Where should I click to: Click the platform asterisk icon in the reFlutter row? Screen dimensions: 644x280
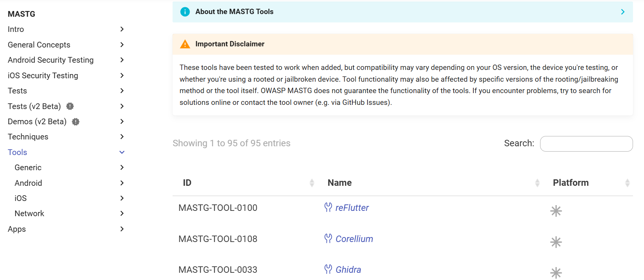(556, 211)
